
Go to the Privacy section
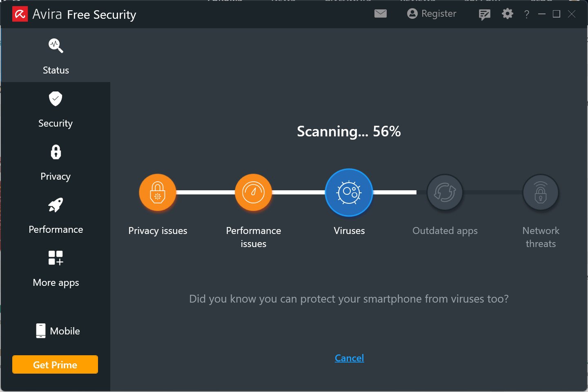point(56,162)
